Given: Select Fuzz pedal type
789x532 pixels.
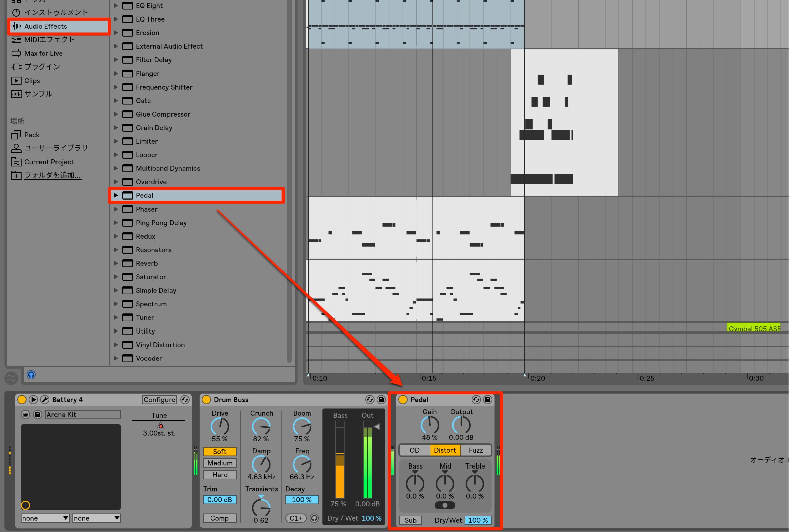Looking at the screenshot, I should coord(476,450).
